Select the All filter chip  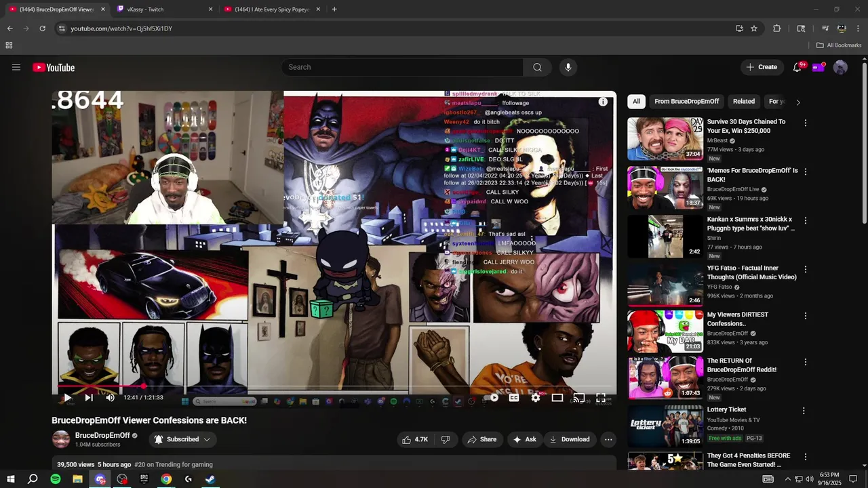(x=636, y=102)
